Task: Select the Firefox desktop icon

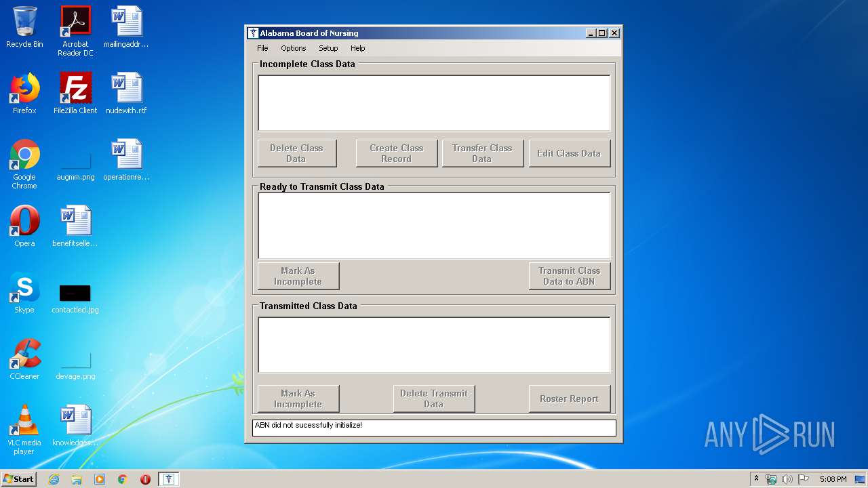Action: click(24, 94)
